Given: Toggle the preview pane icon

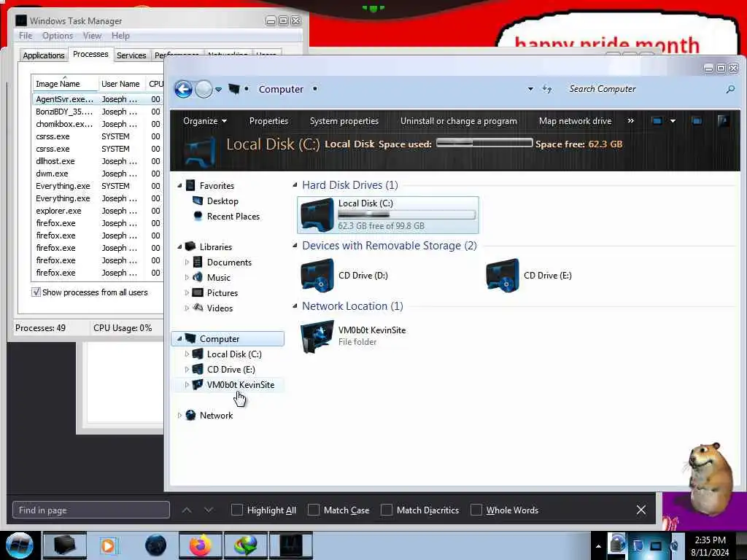Looking at the screenshot, I should click(697, 121).
